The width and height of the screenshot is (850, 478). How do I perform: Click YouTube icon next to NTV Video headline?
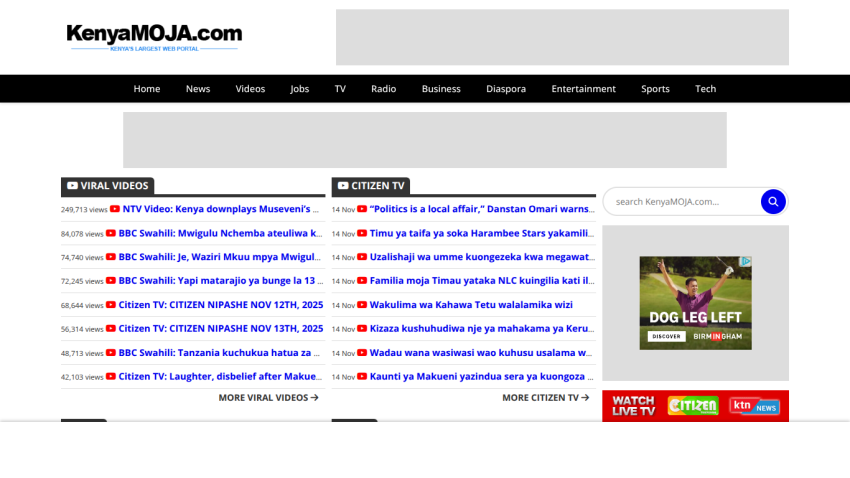point(115,209)
